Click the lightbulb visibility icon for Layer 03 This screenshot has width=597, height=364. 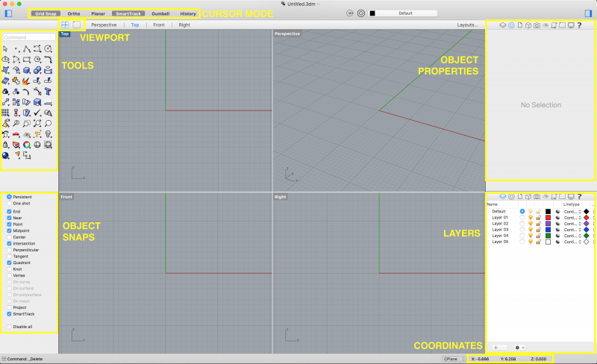click(x=530, y=229)
